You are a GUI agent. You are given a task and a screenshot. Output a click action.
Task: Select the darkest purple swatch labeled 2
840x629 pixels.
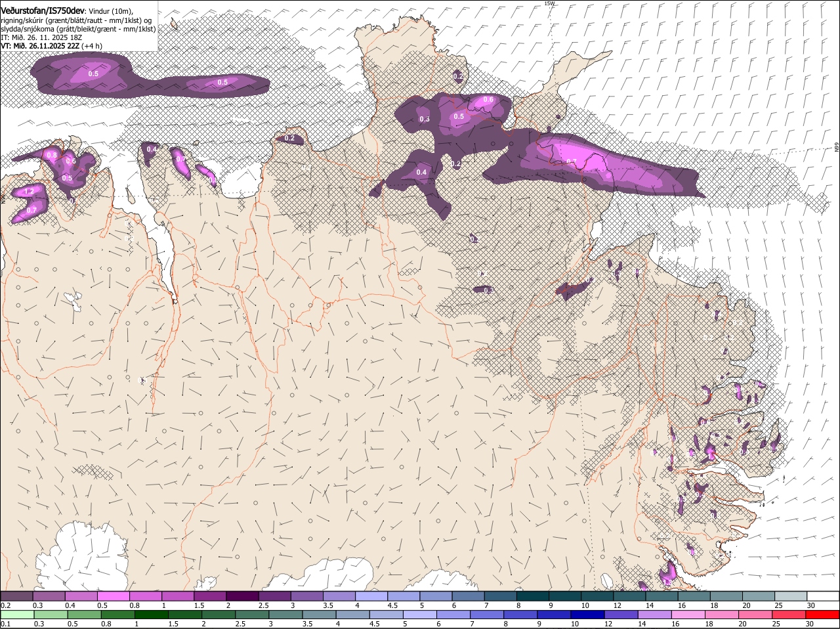(x=241, y=596)
